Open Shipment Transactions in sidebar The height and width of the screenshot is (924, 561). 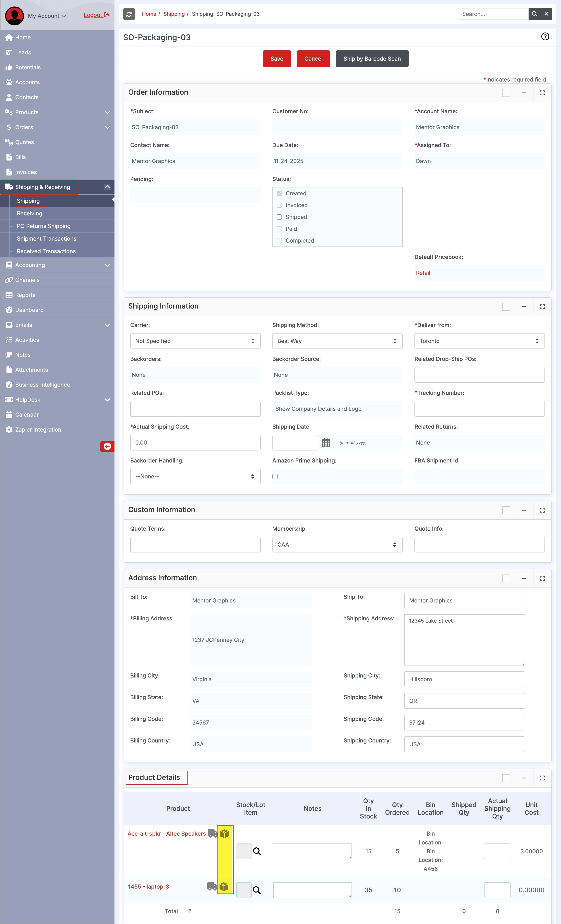tap(46, 238)
